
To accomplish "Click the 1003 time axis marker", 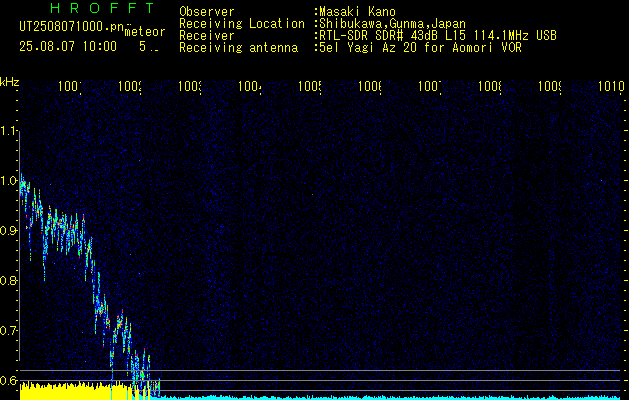I will click(x=190, y=86).
